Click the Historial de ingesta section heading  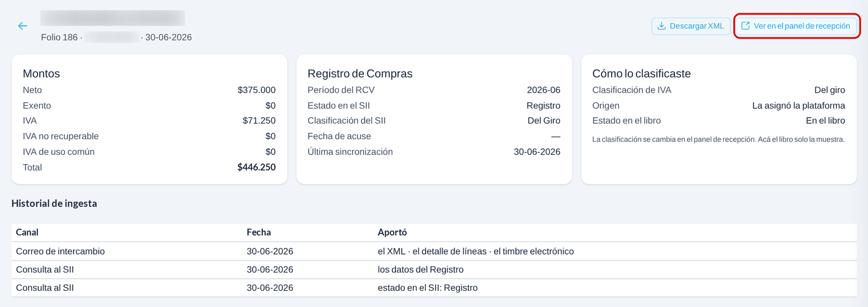[54, 203]
